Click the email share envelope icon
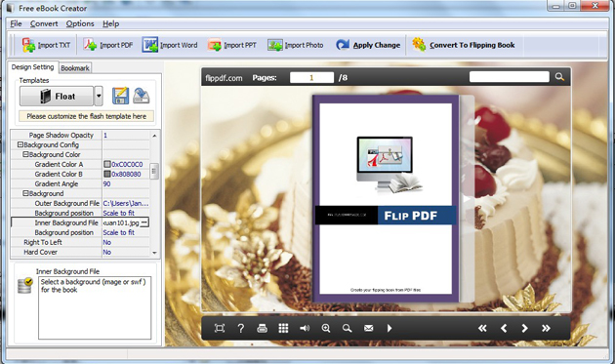Screen dimensions: 615x364 click(x=368, y=328)
